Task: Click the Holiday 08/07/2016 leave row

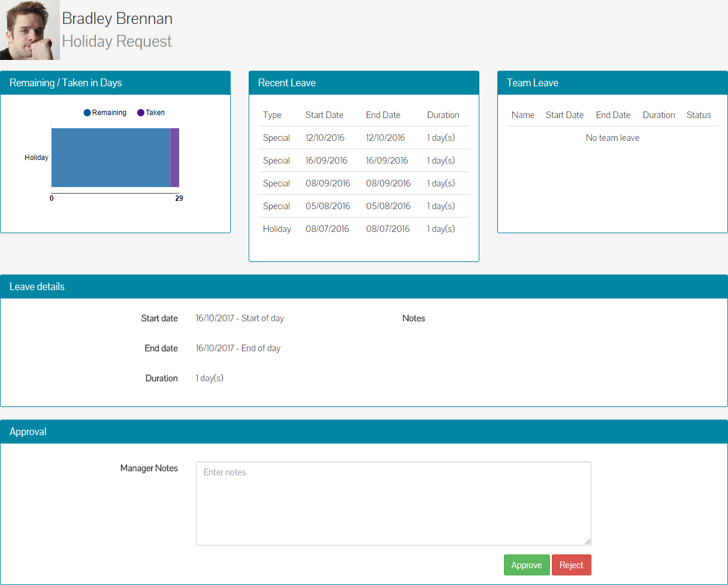Action: point(364,229)
